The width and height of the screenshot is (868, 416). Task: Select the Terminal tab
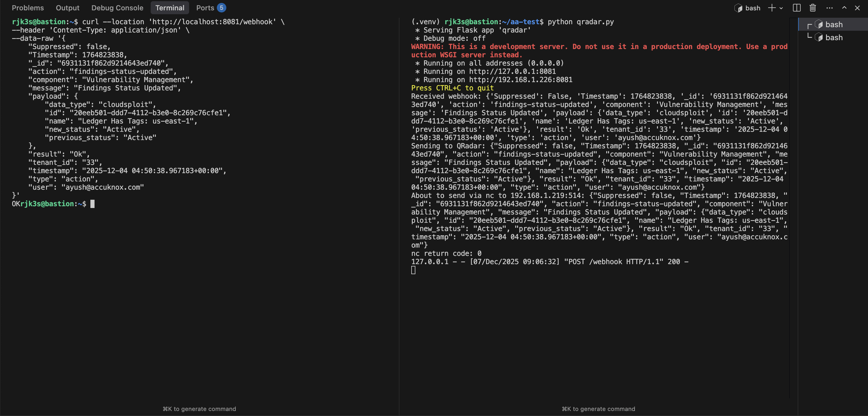click(170, 8)
